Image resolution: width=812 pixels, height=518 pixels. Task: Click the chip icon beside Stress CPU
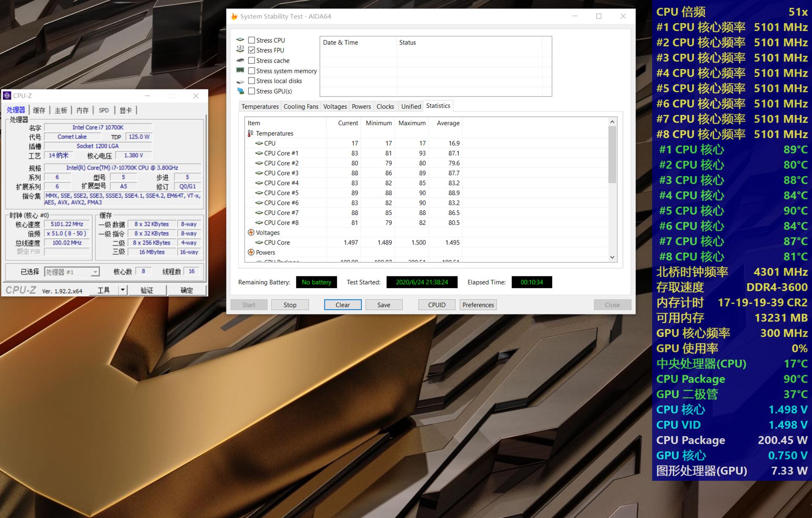240,40
